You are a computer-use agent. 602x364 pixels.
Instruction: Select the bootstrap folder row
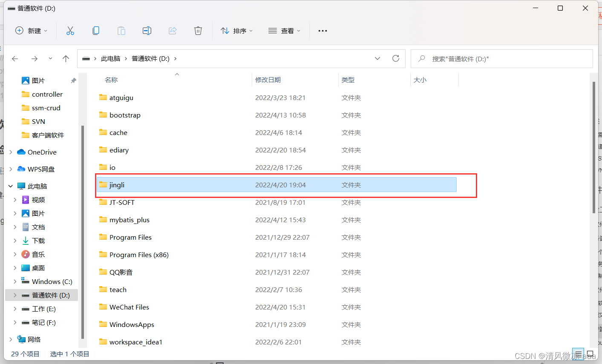coord(277,115)
